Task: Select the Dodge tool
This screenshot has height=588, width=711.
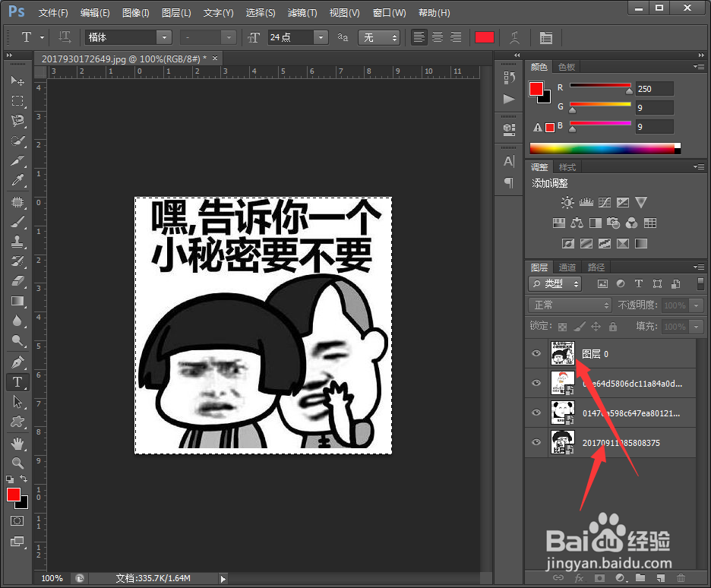Action: [17, 341]
